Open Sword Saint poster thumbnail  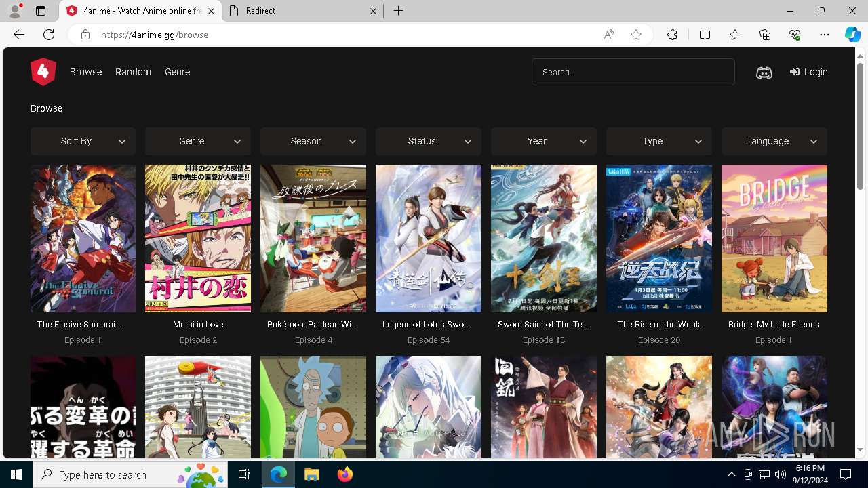click(x=544, y=239)
